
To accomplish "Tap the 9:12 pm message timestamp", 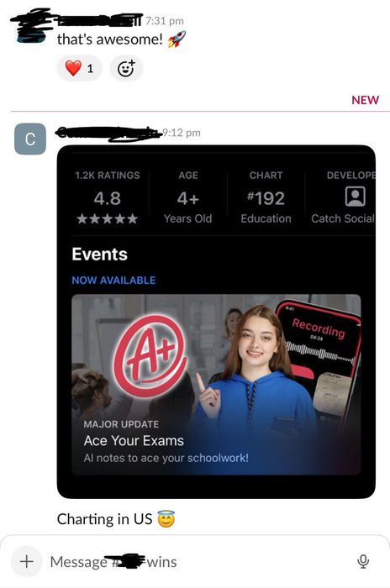I will coord(182,133).
